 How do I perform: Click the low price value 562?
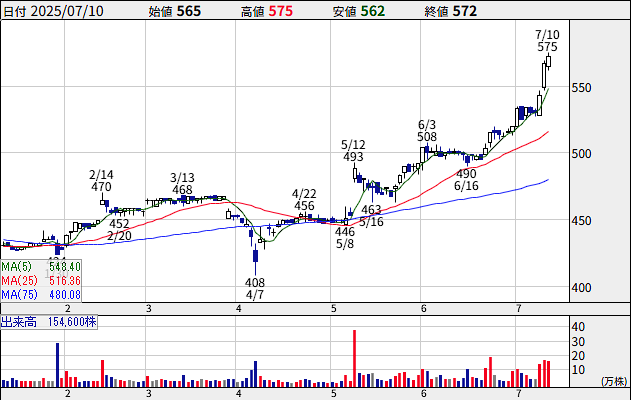tap(373, 11)
